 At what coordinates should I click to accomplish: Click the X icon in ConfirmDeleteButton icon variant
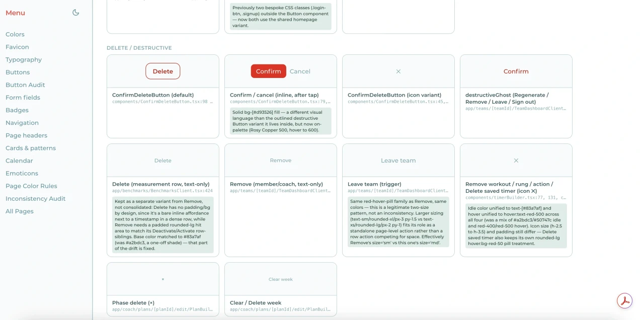click(398, 71)
